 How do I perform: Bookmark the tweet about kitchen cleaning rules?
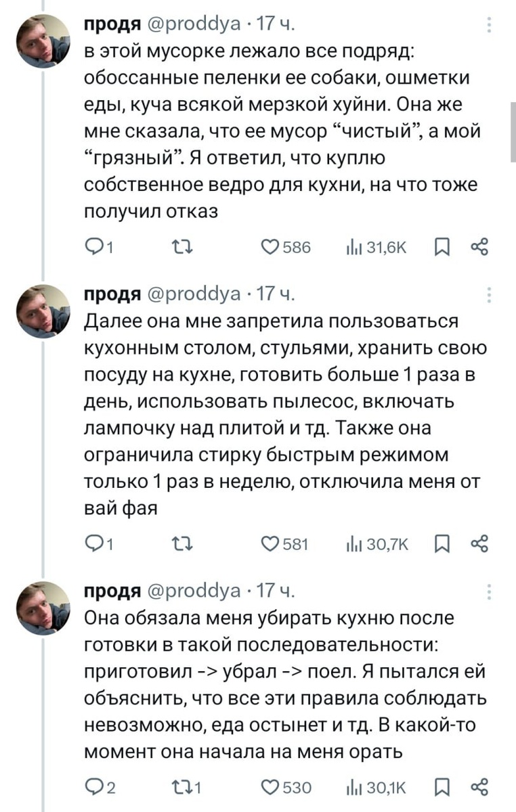(x=442, y=787)
